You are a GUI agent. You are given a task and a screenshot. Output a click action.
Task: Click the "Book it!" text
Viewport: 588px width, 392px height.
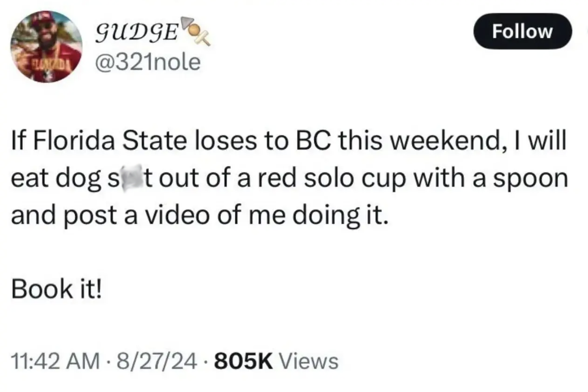pyautogui.click(x=56, y=289)
